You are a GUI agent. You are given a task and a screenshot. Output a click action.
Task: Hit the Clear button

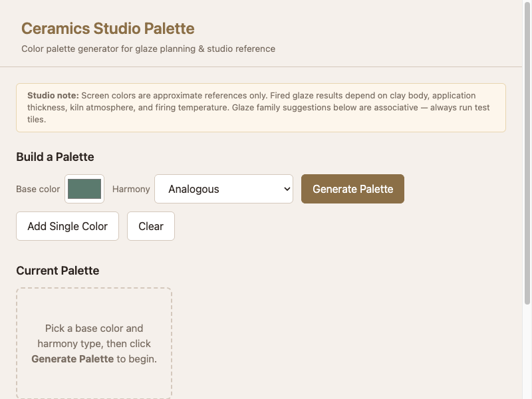151,226
